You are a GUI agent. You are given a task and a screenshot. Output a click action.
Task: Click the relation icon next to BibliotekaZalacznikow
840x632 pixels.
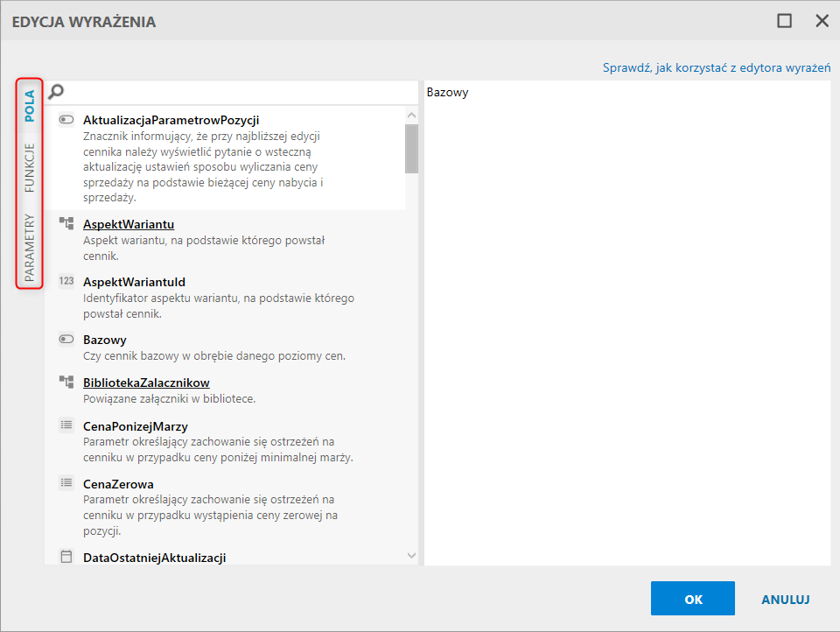(66, 383)
